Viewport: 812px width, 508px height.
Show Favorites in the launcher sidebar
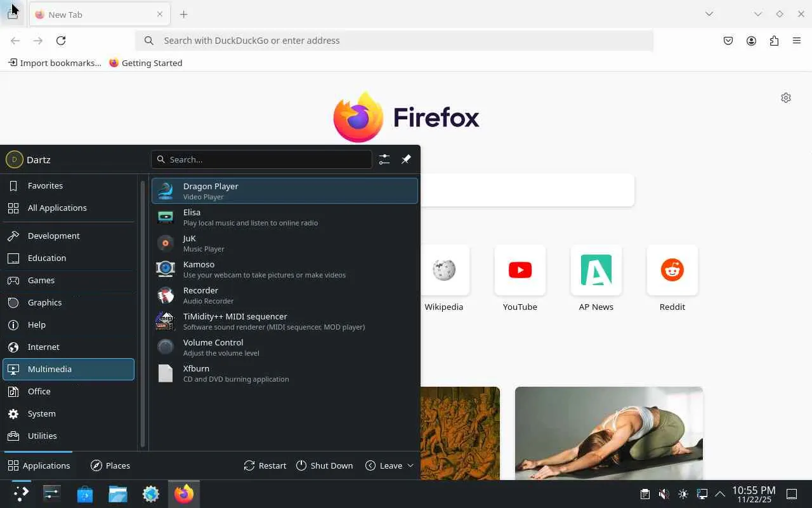pos(69,185)
